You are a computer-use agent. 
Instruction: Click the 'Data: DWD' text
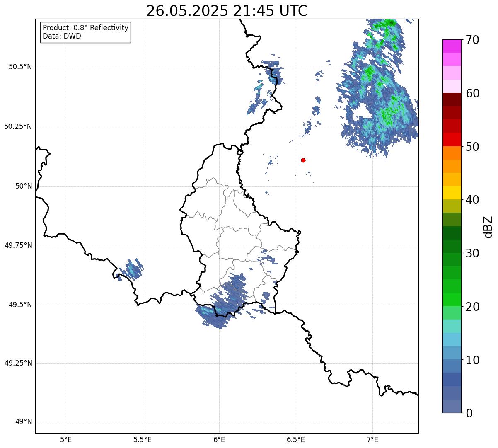coord(62,36)
